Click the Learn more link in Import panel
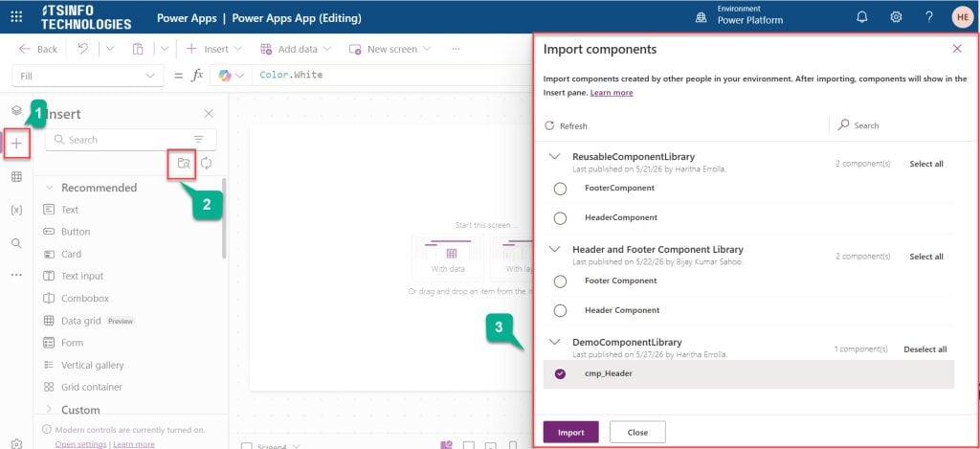The height and width of the screenshot is (449, 980). pyautogui.click(x=612, y=93)
